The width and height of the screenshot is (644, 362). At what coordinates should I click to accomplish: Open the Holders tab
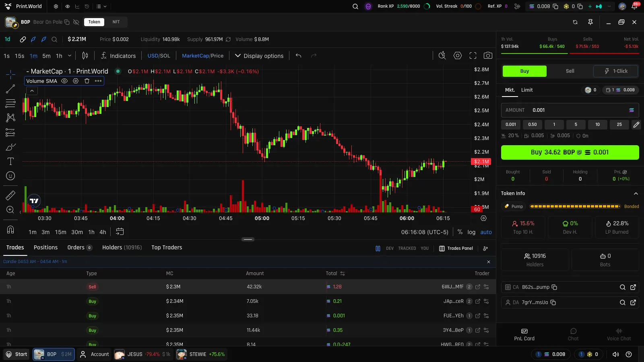point(122,247)
